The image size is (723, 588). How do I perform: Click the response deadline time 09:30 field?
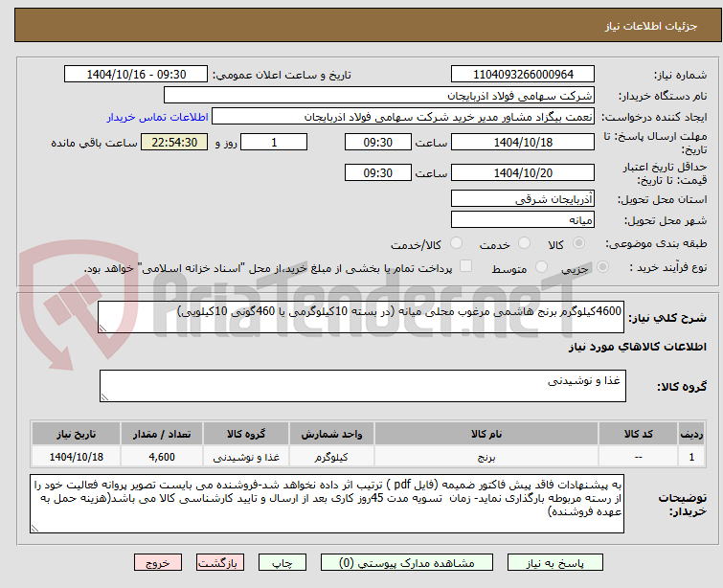(x=377, y=142)
